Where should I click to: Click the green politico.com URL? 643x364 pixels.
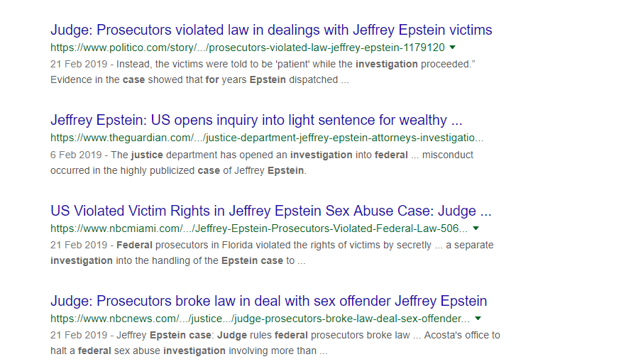point(247,48)
